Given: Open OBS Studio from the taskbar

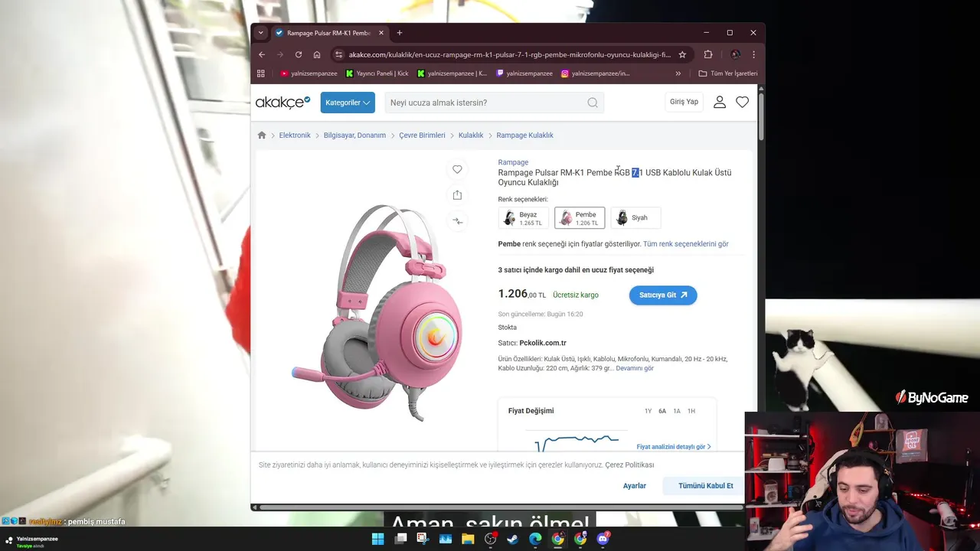Looking at the screenshot, I should [x=491, y=539].
